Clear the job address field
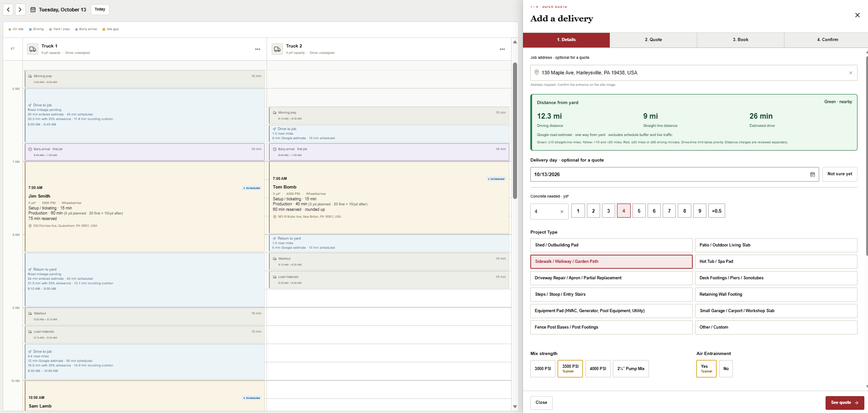 [x=851, y=73]
